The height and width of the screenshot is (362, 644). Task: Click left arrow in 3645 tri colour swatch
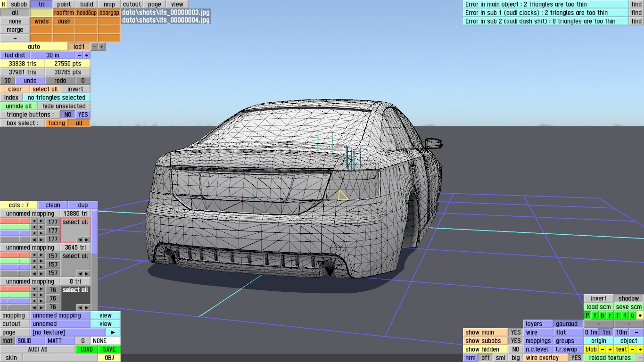pyautogui.click(x=80, y=273)
